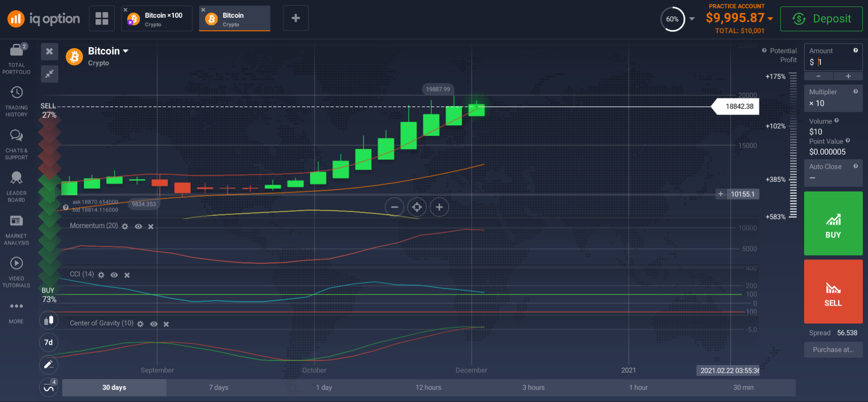
Task: Select the 7 days time range
Action: (x=219, y=388)
